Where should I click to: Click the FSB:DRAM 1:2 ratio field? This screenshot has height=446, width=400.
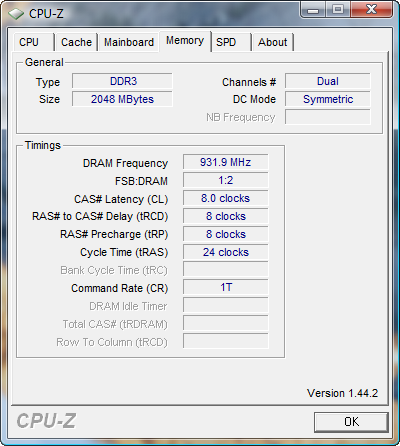point(226,180)
